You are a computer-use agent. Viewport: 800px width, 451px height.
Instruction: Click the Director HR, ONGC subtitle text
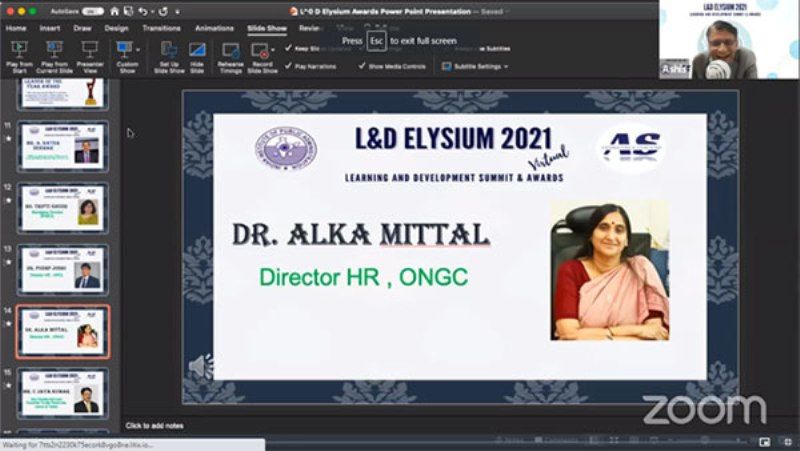click(x=363, y=278)
